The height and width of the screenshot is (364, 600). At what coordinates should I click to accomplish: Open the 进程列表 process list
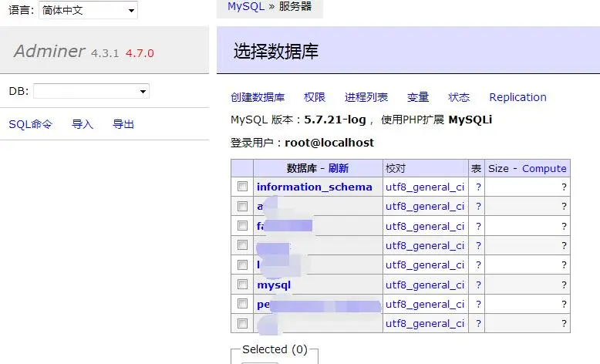pyautogui.click(x=366, y=97)
